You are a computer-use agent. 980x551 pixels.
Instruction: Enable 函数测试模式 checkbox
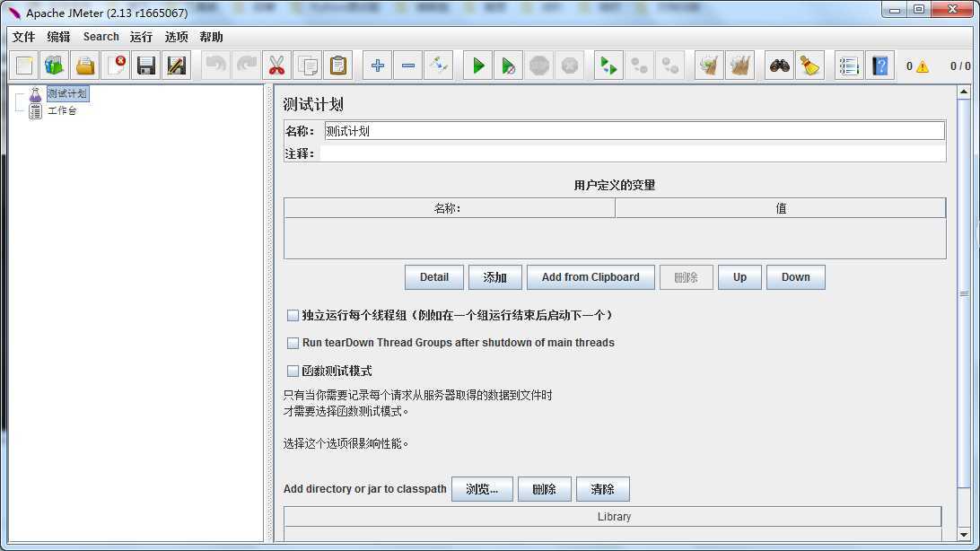click(x=293, y=372)
